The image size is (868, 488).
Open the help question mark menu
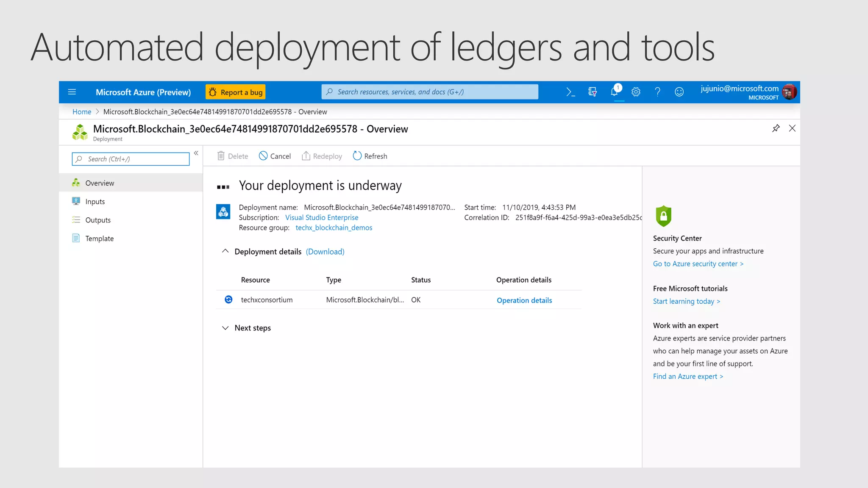657,92
